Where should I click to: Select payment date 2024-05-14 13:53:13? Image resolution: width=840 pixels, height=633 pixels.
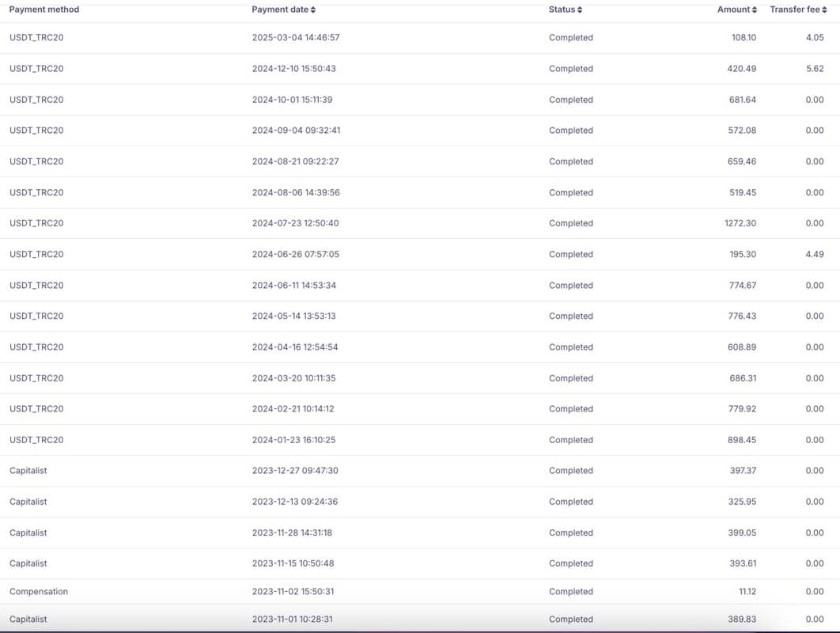click(294, 316)
